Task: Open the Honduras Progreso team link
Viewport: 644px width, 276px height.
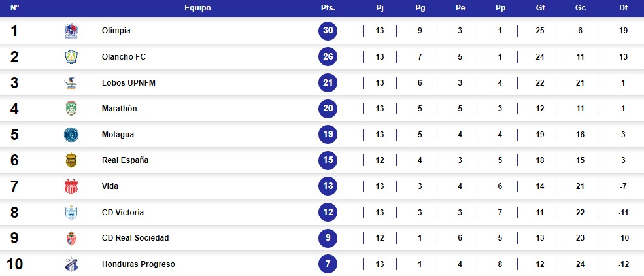Action: (139, 264)
